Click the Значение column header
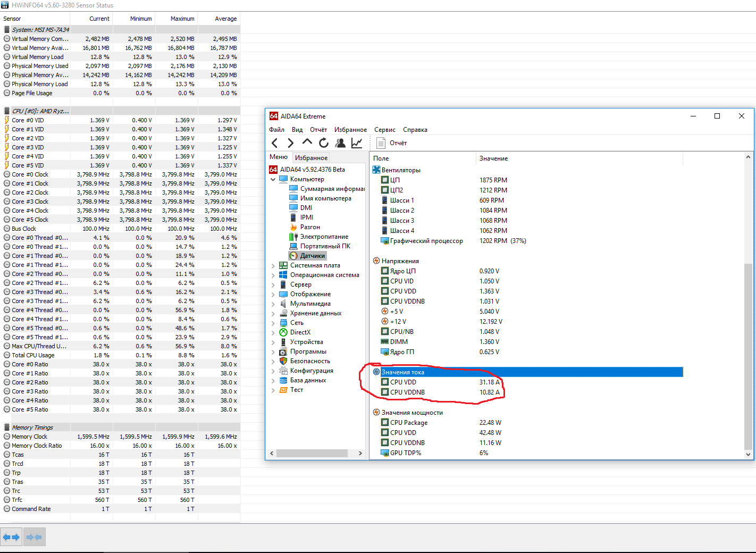 [x=579, y=158]
